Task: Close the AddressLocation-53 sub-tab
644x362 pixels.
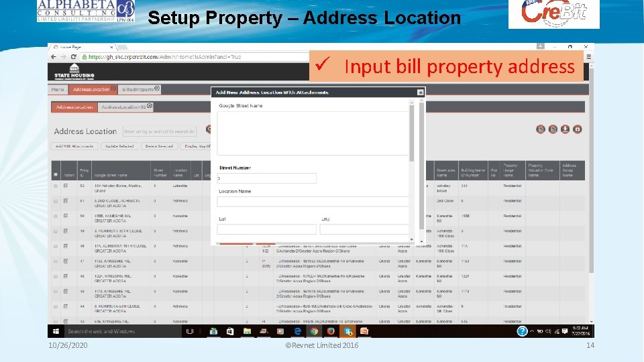Action: [x=150, y=106]
